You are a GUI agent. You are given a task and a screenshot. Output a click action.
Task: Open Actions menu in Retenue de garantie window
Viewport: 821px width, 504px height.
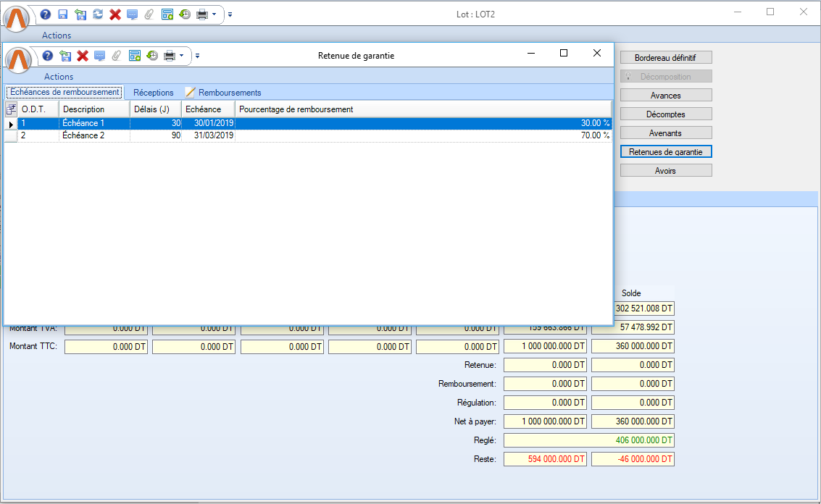point(59,77)
